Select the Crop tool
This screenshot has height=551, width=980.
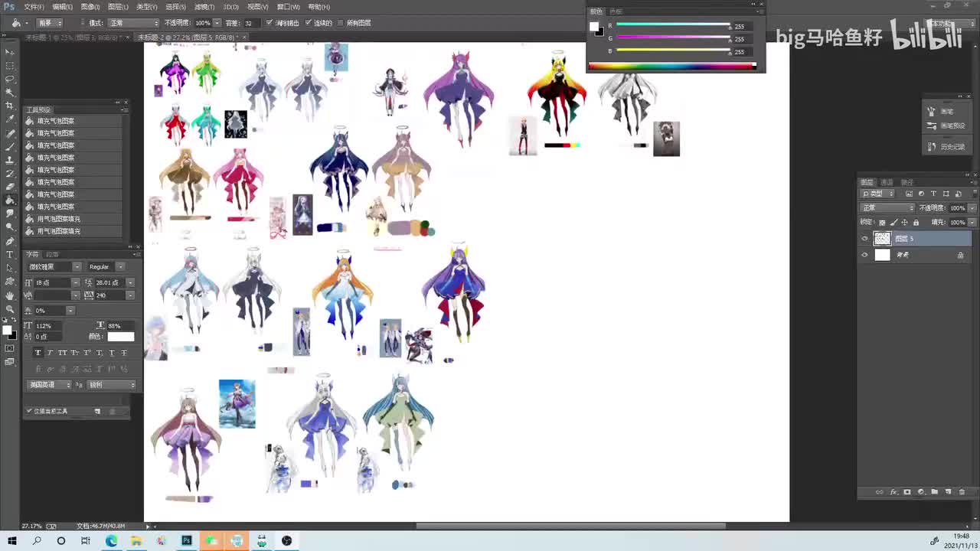(x=10, y=106)
